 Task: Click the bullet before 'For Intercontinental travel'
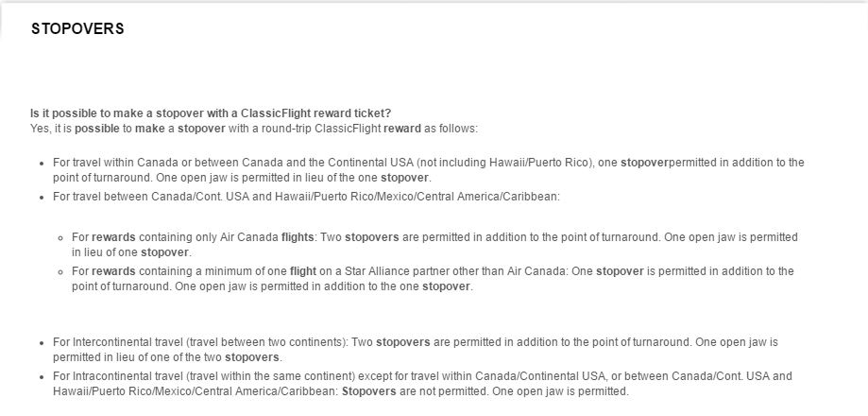[42, 343]
